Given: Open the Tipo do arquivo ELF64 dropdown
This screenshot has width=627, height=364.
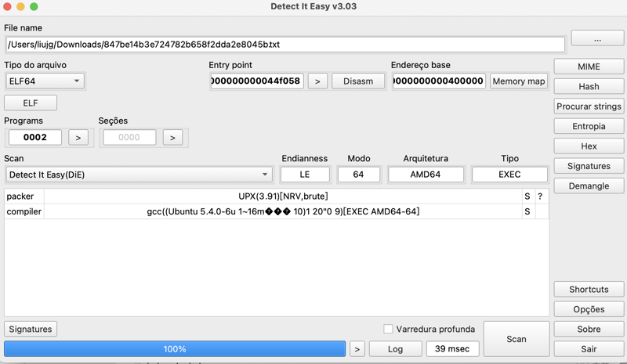Looking at the screenshot, I should pyautogui.click(x=45, y=81).
